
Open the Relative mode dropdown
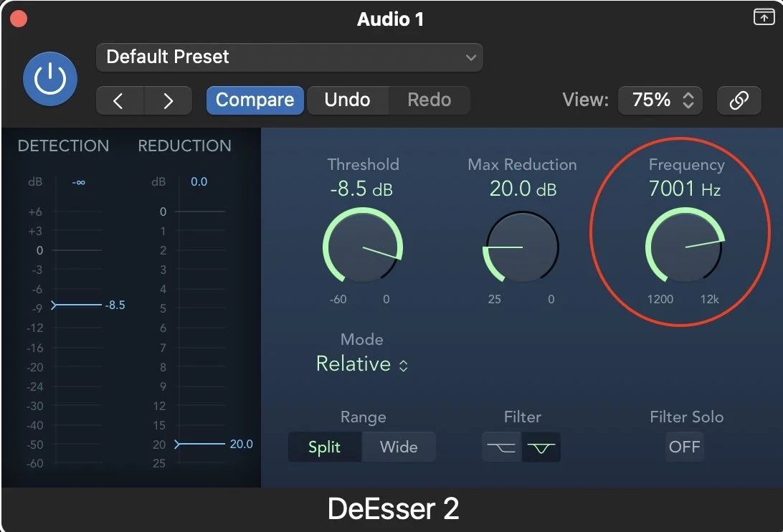point(361,364)
